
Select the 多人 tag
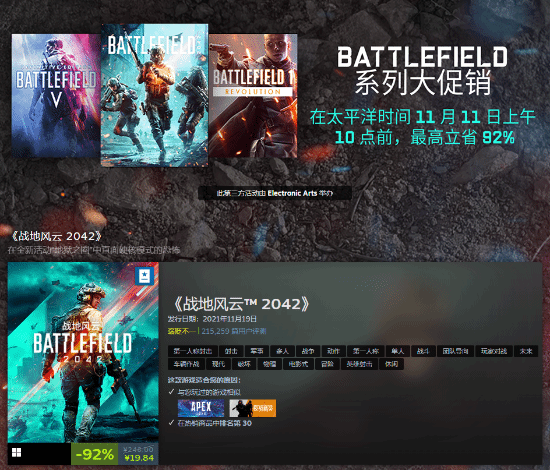tap(282, 351)
